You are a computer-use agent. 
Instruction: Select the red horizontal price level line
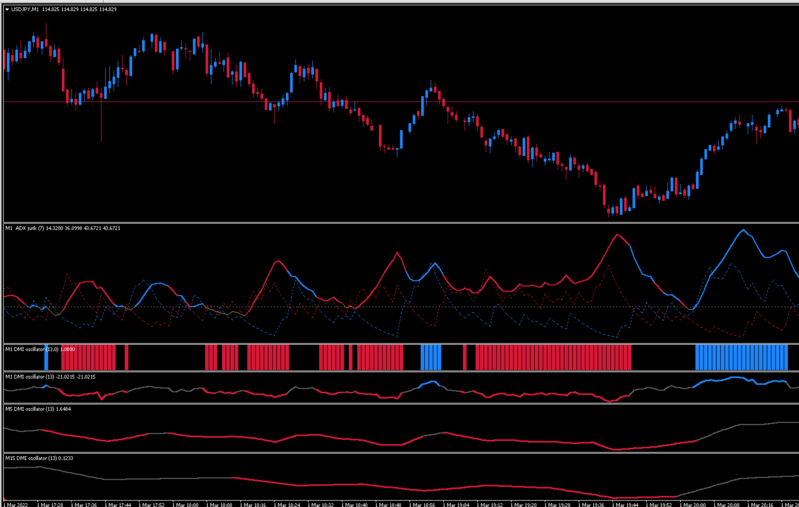[401, 102]
